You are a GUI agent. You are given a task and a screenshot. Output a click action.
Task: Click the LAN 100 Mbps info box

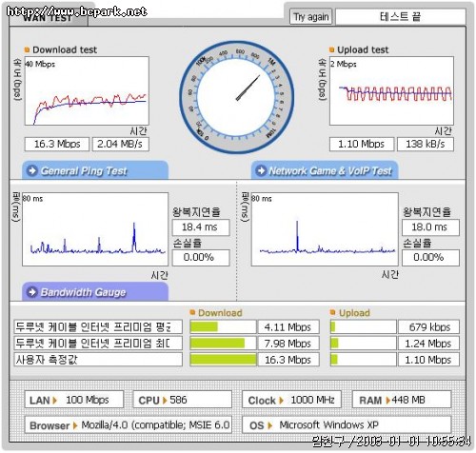pos(74,400)
